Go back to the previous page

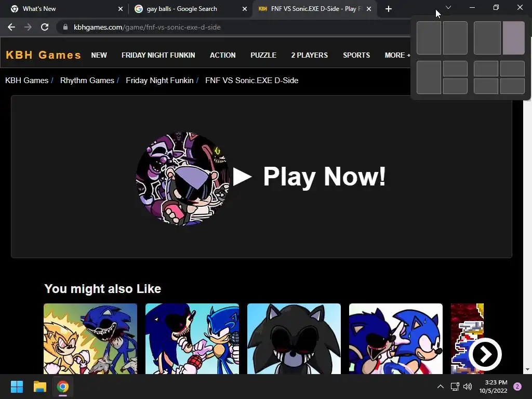11,27
